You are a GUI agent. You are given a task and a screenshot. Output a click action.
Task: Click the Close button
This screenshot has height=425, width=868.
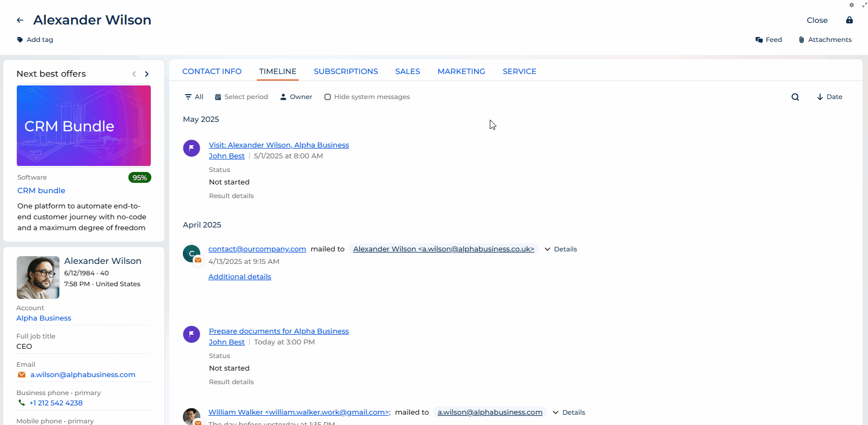(817, 20)
